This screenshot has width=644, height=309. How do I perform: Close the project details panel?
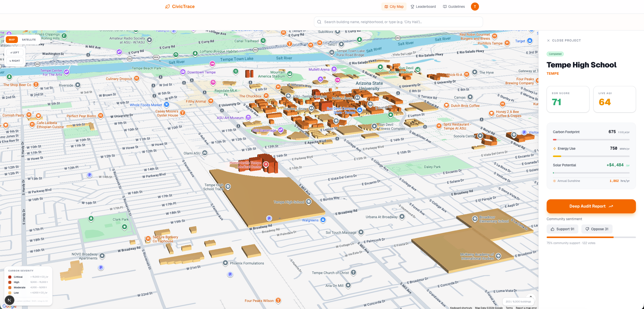[564, 40]
